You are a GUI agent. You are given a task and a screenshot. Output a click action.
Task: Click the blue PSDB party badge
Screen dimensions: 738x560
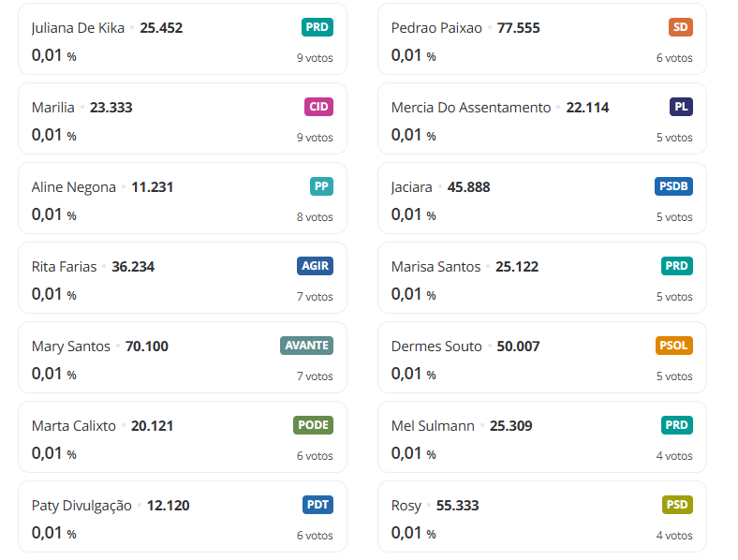click(x=673, y=186)
